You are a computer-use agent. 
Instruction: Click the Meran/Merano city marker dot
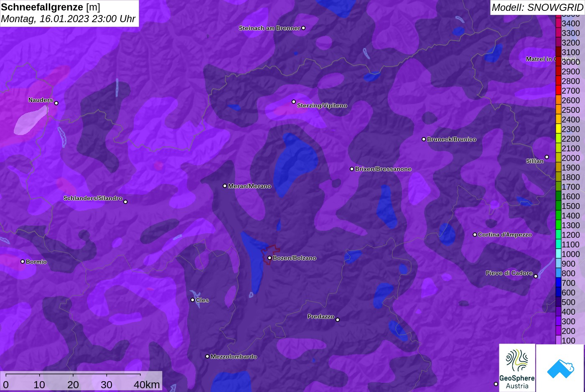225,186
